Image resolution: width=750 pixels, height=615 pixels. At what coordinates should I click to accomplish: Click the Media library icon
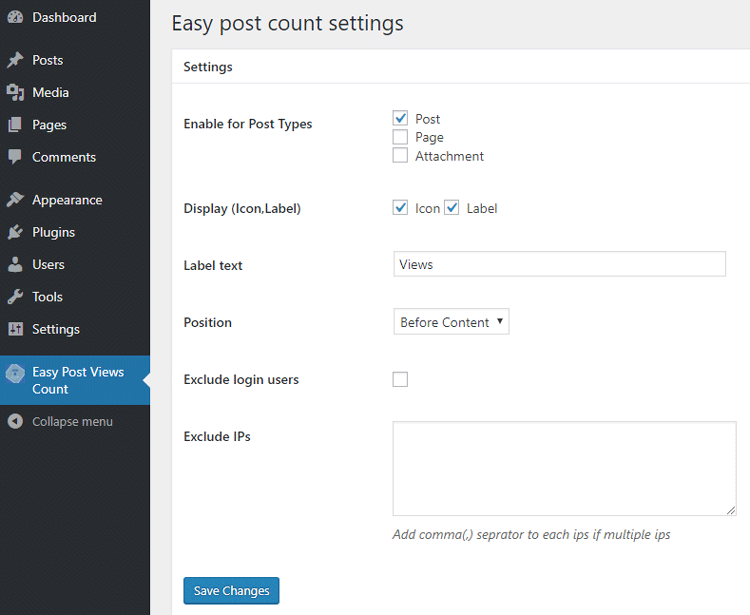[15, 92]
